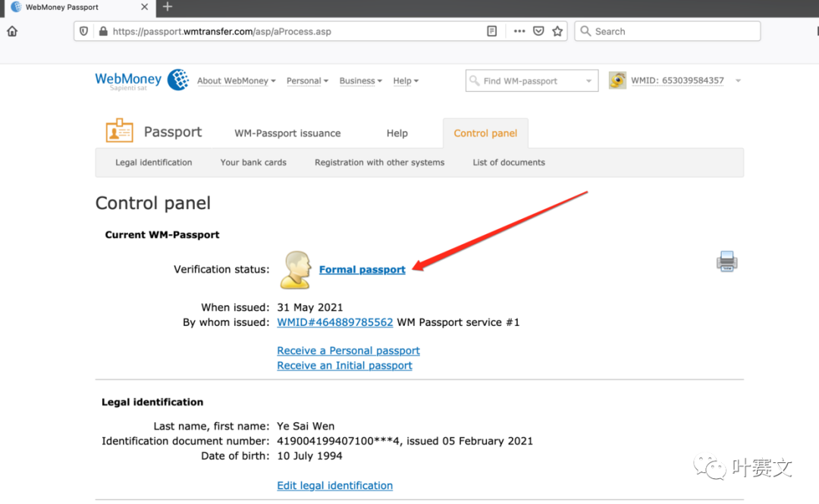
Task: Click the Passport ID card icon
Action: click(x=119, y=131)
